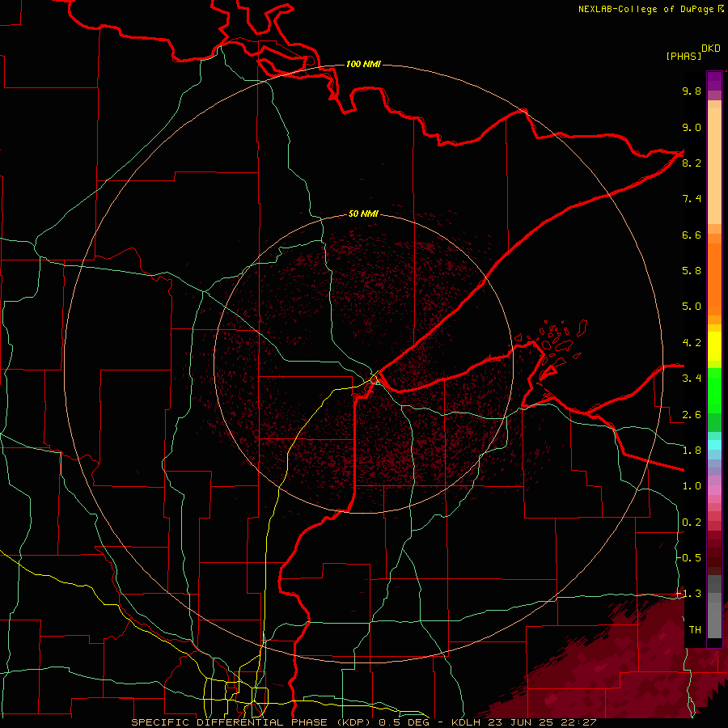Click the 8.2 value on the scale
This screenshot has width=728, height=728.
tap(692, 163)
